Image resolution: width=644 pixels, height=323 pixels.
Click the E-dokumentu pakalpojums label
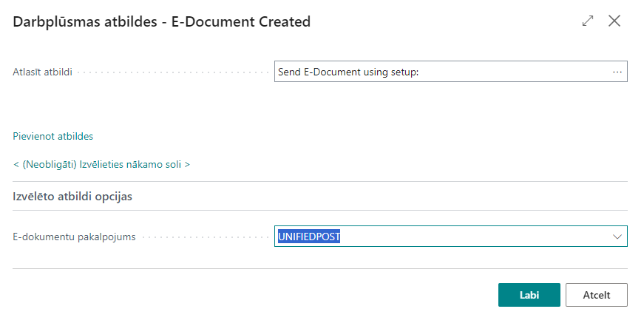pyautogui.click(x=75, y=237)
